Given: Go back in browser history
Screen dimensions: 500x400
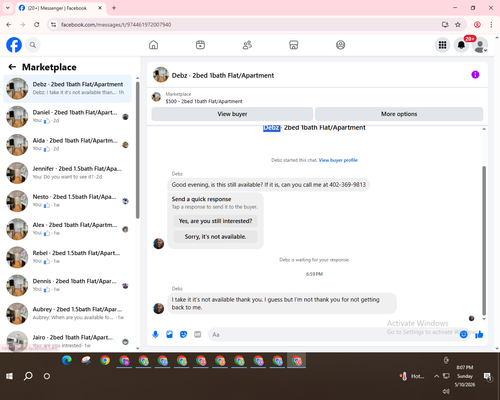Looking at the screenshot, I should pos(9,25).
